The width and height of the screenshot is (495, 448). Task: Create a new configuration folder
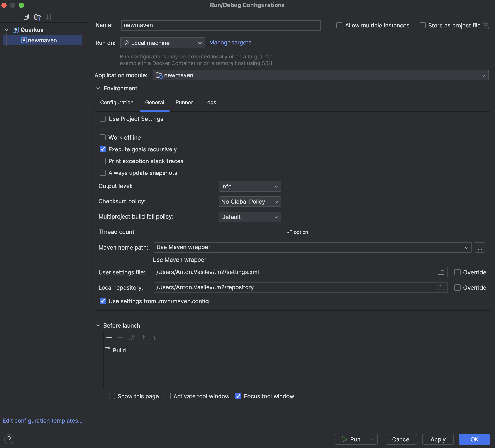point(37,17)
